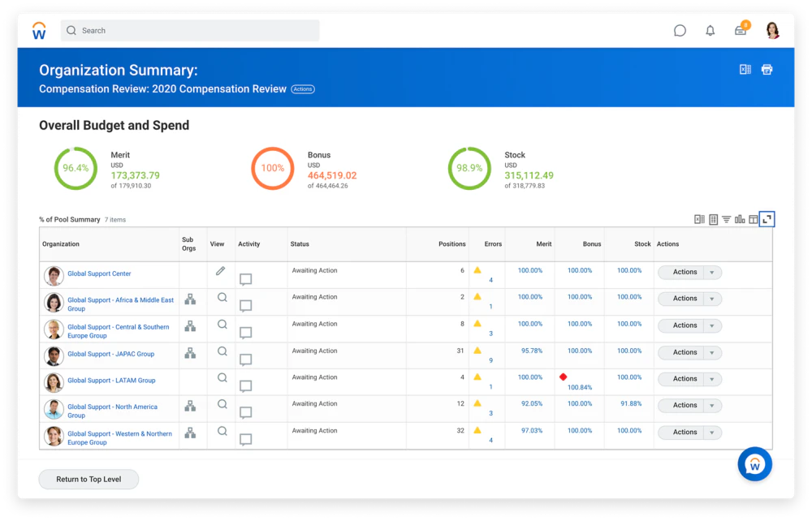Open the chat bubble icon in top bar
The height and width of the screenshot is (521, 812).
(680, 31)
